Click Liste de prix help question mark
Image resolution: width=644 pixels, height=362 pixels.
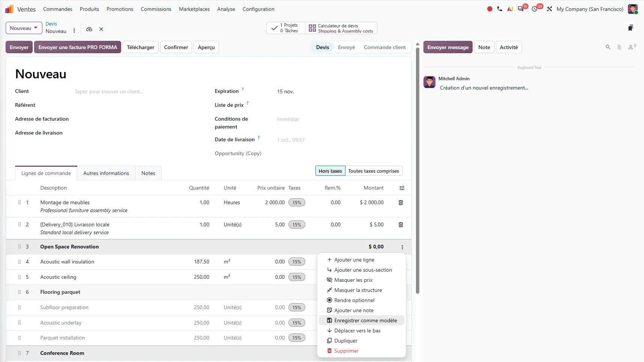(248, 103)
